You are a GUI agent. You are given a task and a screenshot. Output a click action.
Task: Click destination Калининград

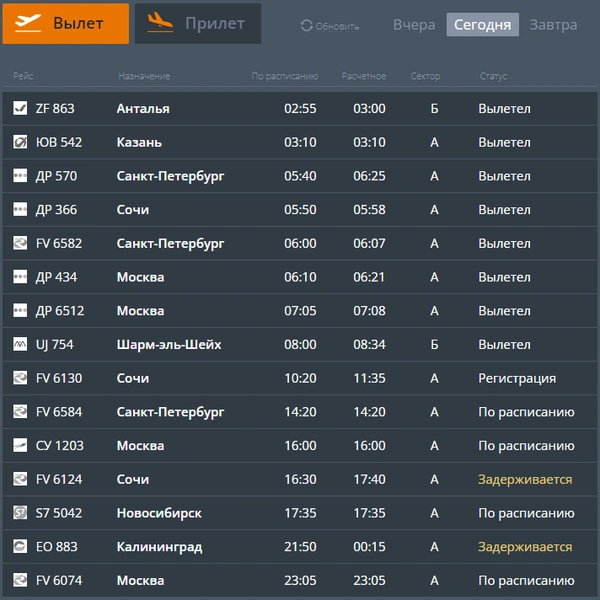click(x=160, y=547)
